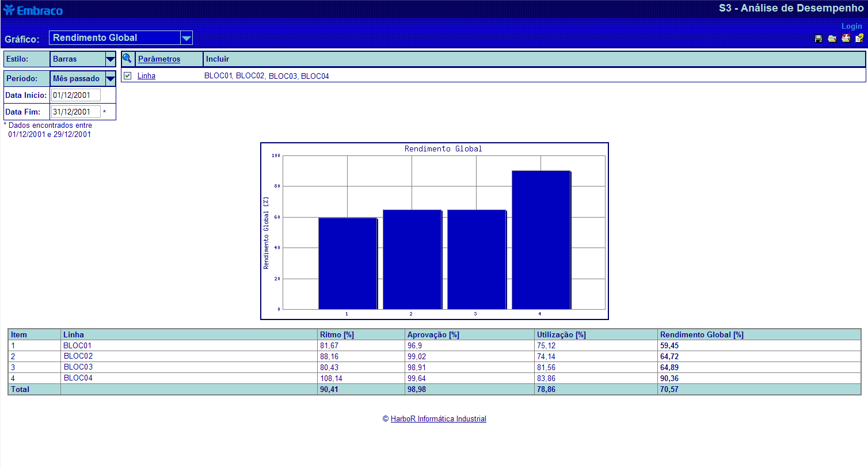Image resolution: width=868 pixels, height=468 pixels.
Task: Click bar 3 in the chart
Action: (477, 260)
